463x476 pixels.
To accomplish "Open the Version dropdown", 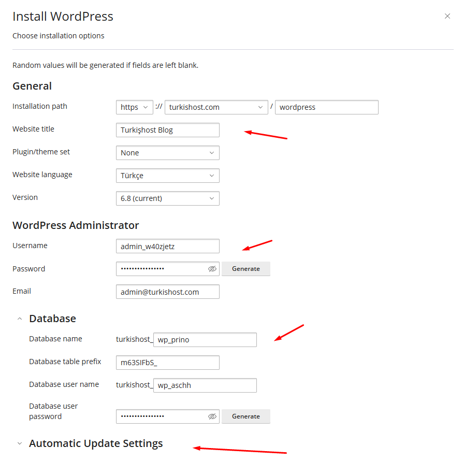I will pyautogui.click(x=168, y=198).
